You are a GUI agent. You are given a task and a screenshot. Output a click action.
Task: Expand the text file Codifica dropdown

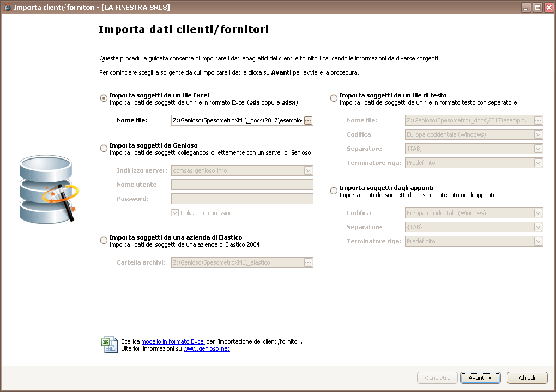click(538, 134)
